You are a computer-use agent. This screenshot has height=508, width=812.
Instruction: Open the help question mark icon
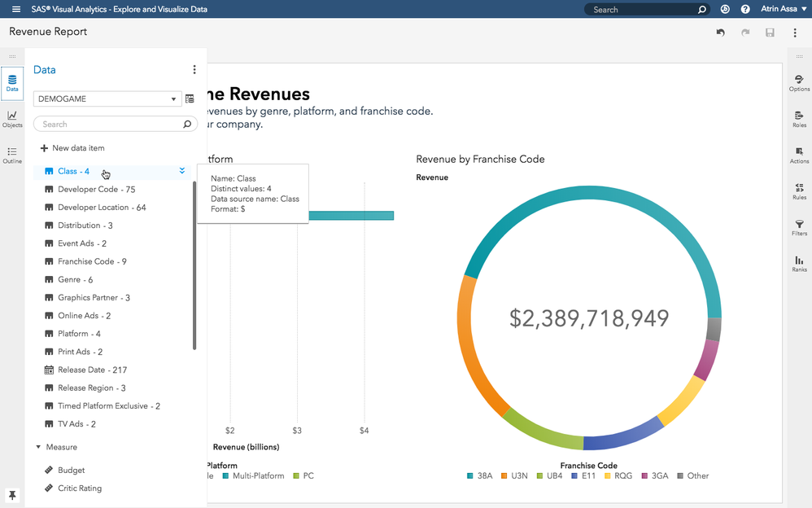pos(745,10)
